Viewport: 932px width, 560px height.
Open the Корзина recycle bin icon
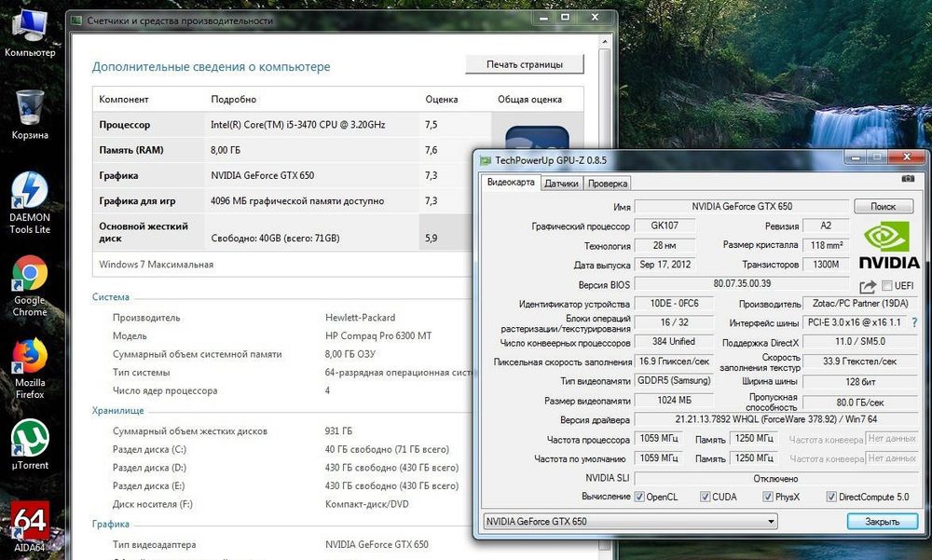tap(30, 115)
